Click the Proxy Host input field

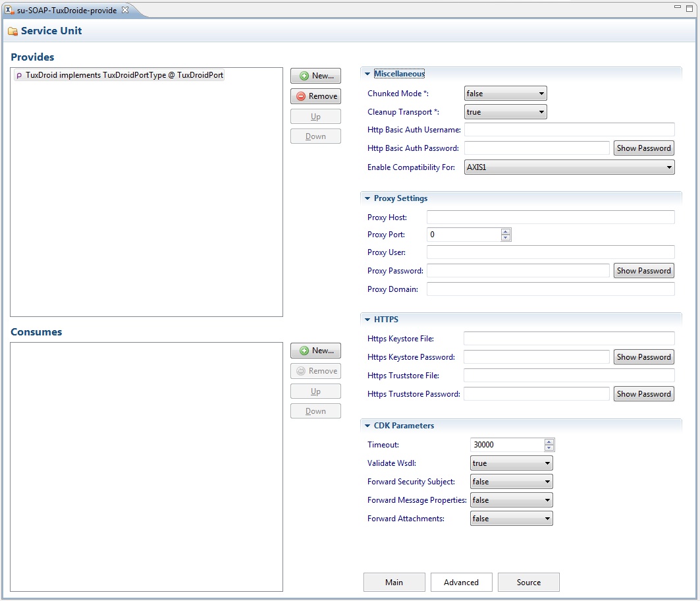(550, 217)
